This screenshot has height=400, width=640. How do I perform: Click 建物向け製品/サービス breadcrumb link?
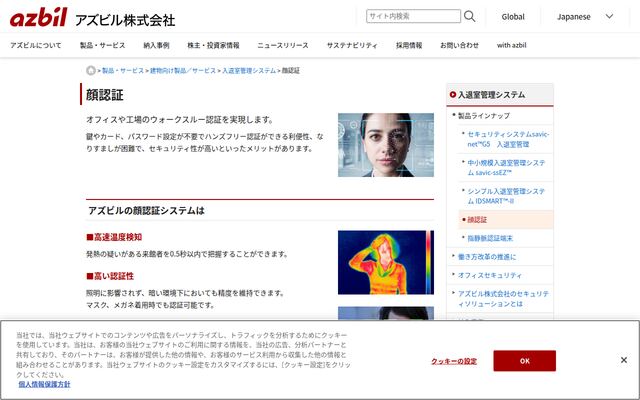coord(183,71)
